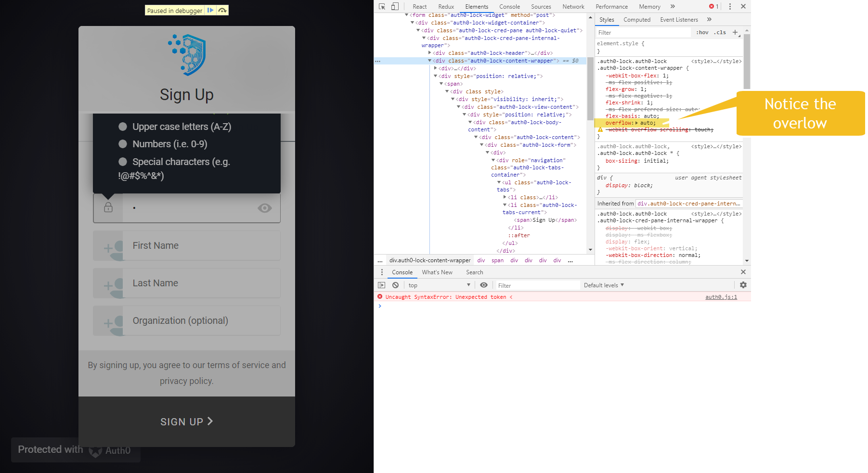The image size is (868, 473).
Task: Switch to the Network tab
Action: [573, 6]
